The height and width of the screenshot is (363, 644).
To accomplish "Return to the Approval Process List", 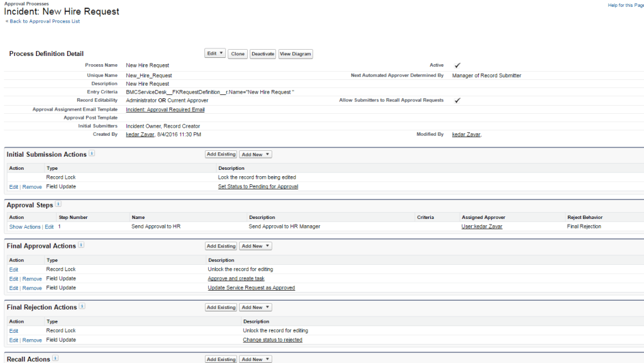I will click(43, 20).
